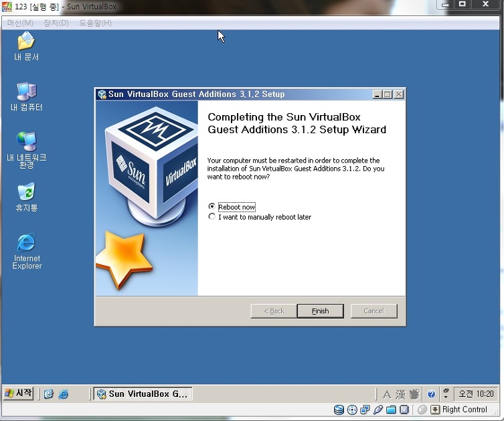Select the 내 컴퓨터 desktop icon
Viewport: 504px width, 421px height.
[26, 96]
